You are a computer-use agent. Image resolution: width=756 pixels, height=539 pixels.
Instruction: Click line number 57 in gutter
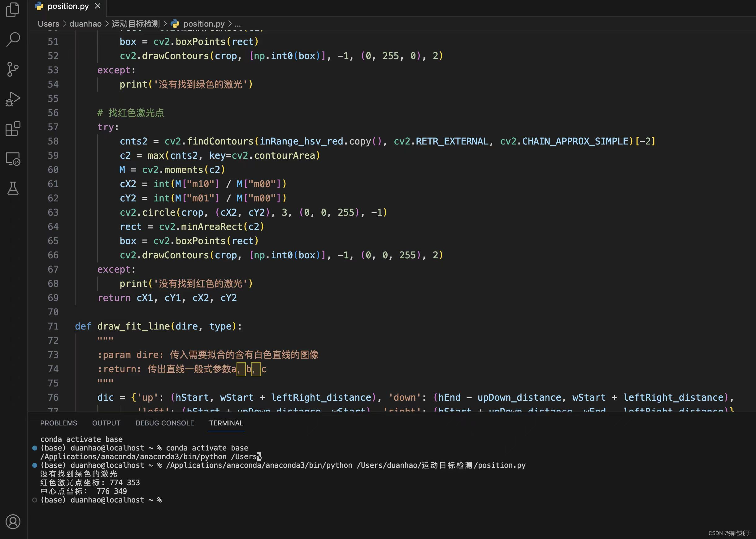point(53,127)
